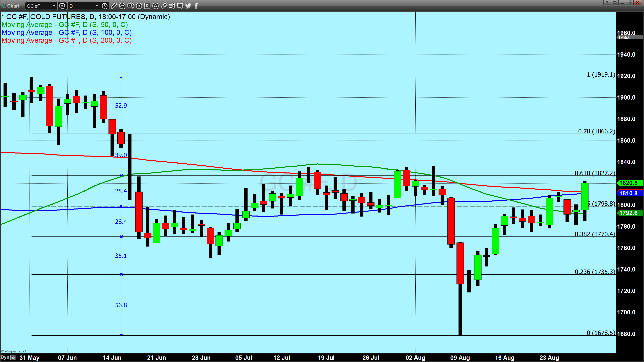Open the circled A alerts icon

(155, 6)
